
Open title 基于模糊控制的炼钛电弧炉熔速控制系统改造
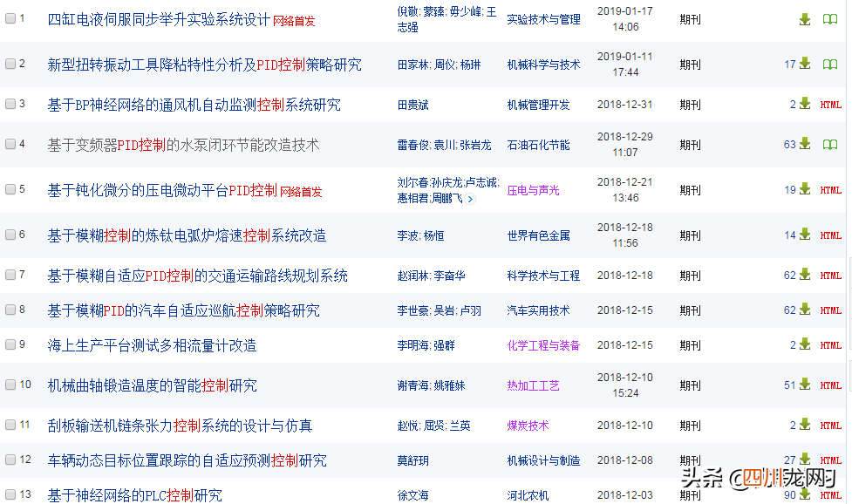187,235
